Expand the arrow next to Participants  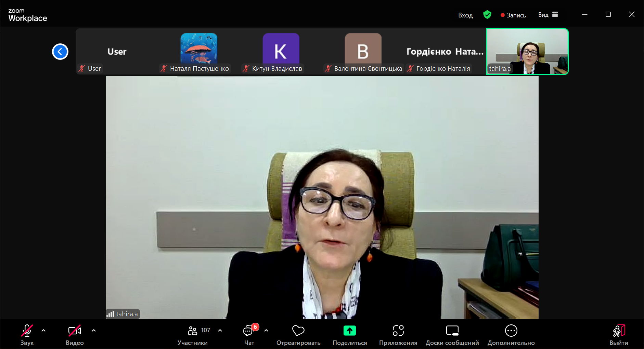(x=220, y=331)
